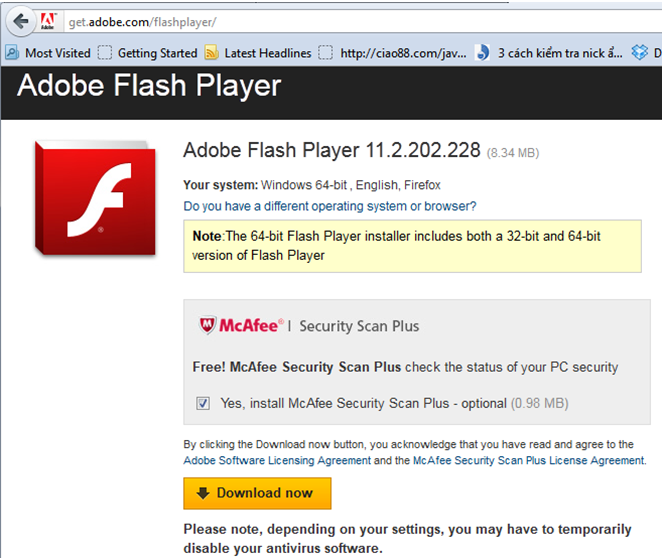Go back with the browser back arrow
Image resolution: width=664 pixels, height=558 pixels.
coord(20,21)
